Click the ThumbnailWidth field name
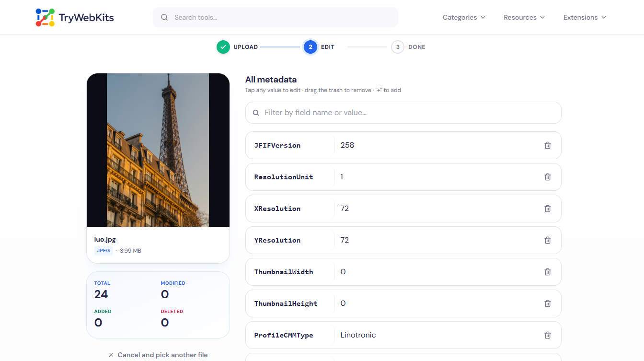The width and height of the screenshot is (644, 361). 284,272
